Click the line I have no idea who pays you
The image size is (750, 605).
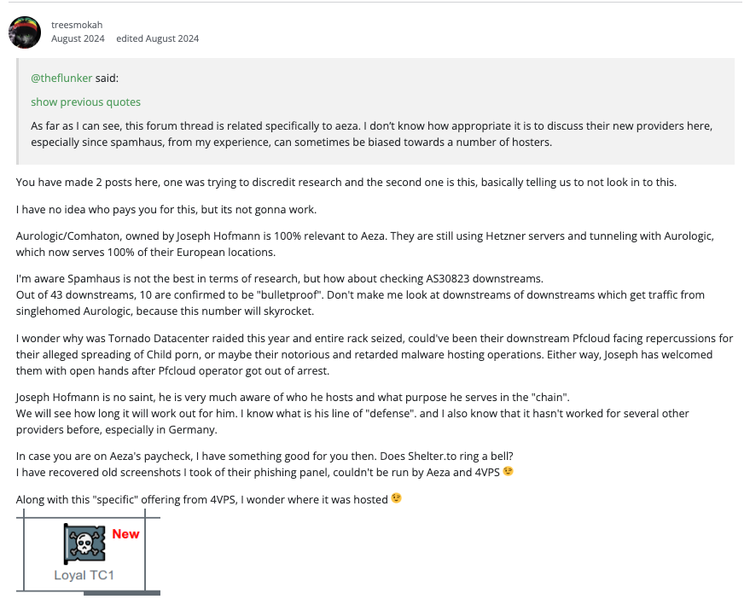163,208
